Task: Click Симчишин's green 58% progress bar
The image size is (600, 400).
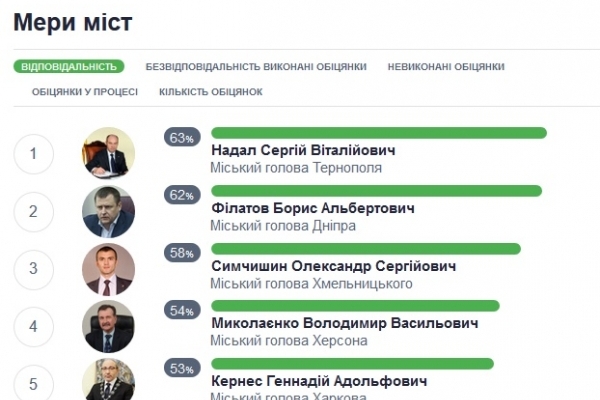Action: (366, 249)
